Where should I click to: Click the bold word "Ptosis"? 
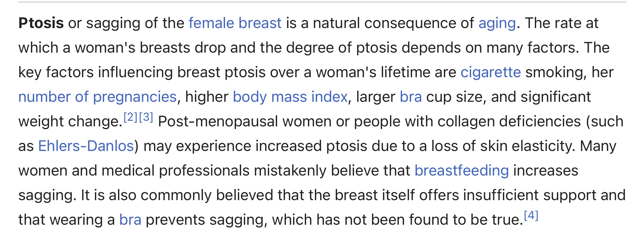coord(41,23)
